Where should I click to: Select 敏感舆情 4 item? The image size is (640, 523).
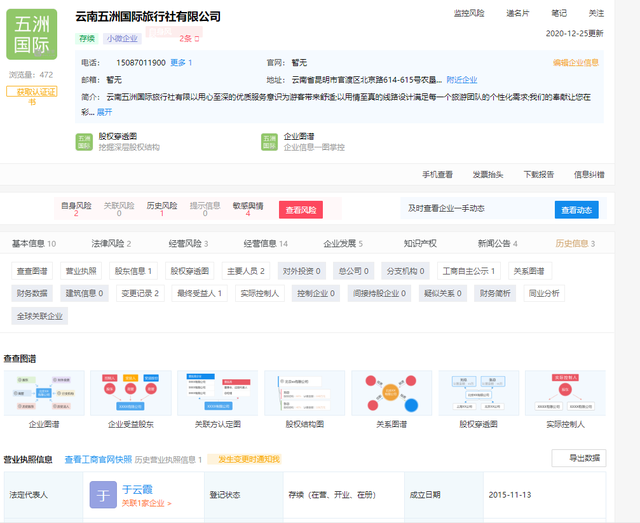click(x=248, y=209)
